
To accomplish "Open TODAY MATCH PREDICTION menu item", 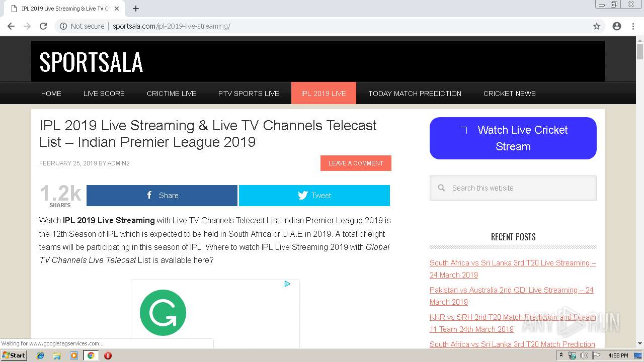I will (x=415, y=94).
